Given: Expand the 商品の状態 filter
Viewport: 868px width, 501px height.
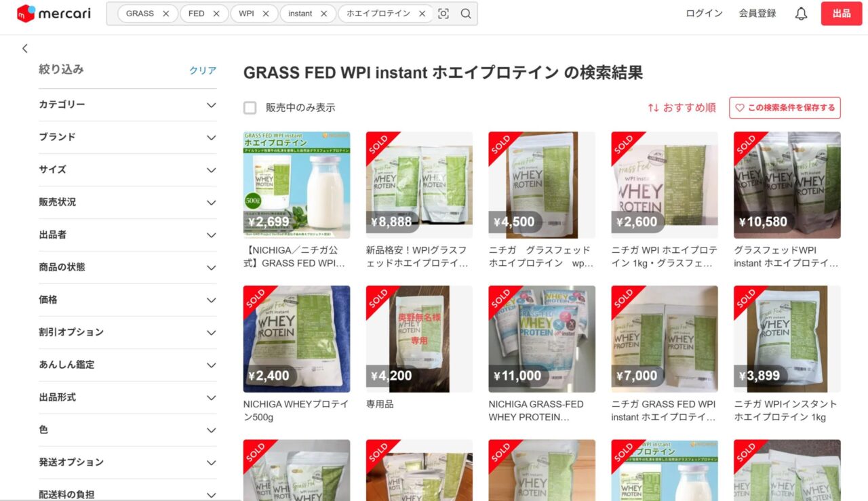Looking at the screenshot, I should 127,268.
